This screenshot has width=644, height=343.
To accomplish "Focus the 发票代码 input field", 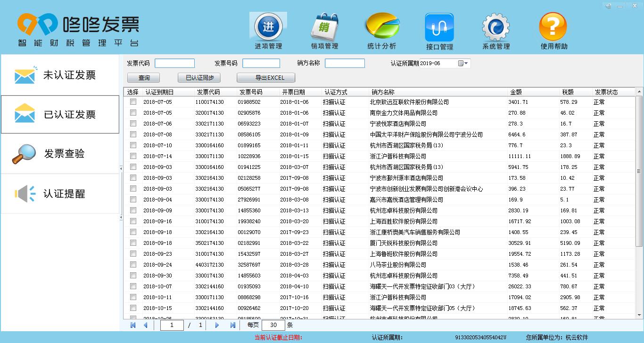I will point(174,63).
